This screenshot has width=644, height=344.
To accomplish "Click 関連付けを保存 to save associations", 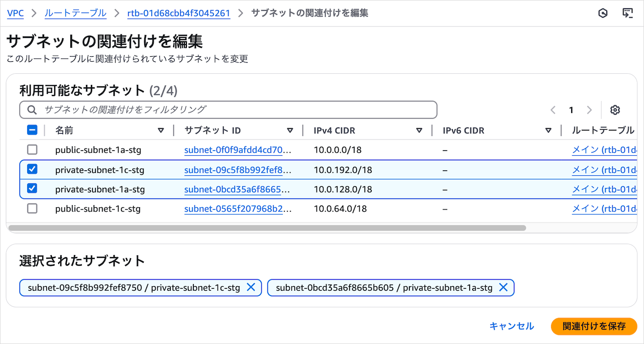I will (x=594, y=326).
